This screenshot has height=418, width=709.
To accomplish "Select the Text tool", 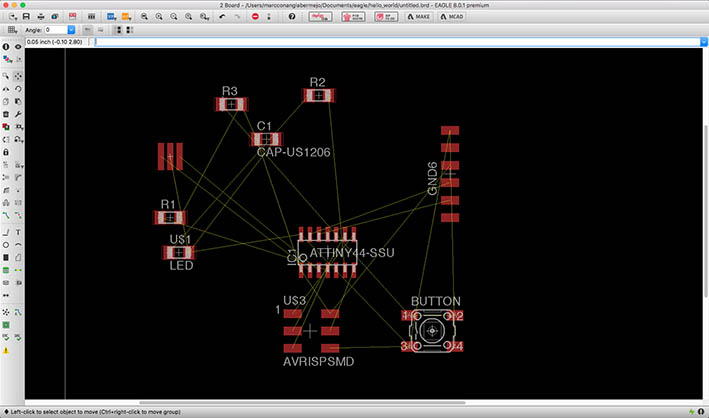I will (18, 232).
